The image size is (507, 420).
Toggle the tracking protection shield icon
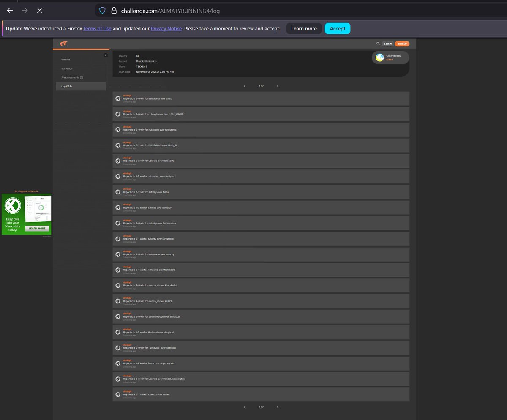(x=102, y=10)
